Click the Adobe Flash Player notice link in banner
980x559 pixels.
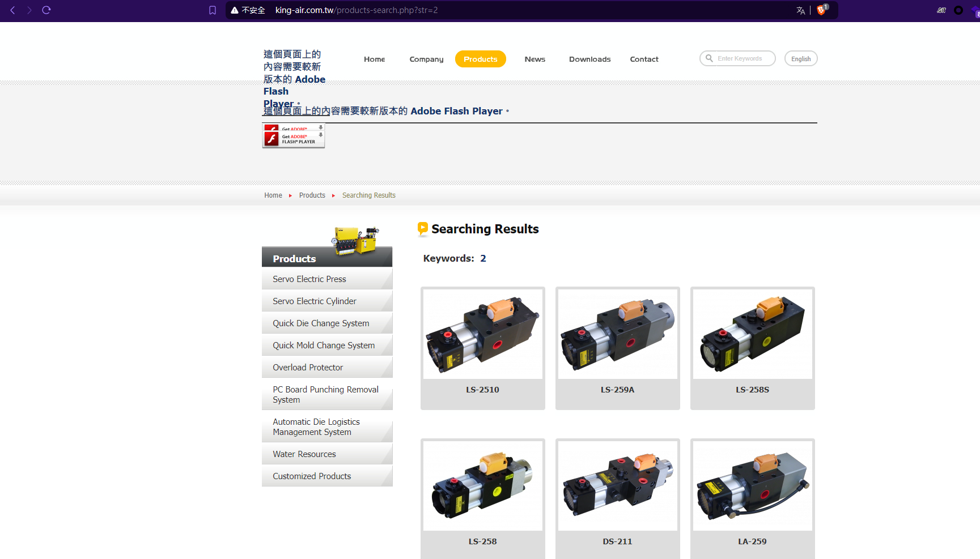click(x=386, y=111)
